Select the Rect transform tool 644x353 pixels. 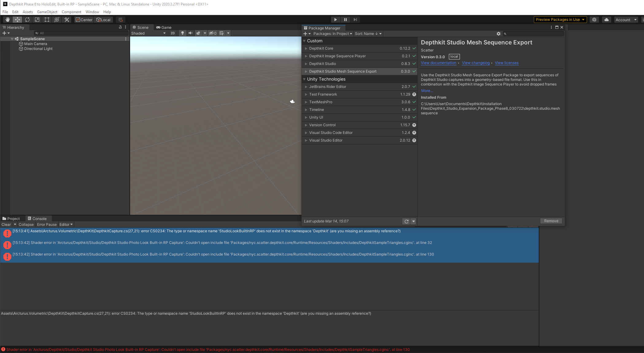pos(47,20)
